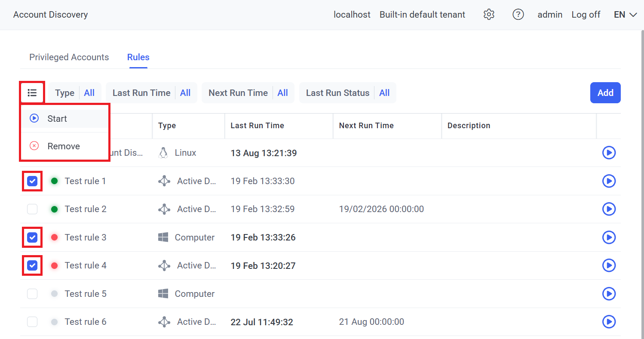Switch to the Privileged Accounts tab
644x339 pixels.
[69, 57]
